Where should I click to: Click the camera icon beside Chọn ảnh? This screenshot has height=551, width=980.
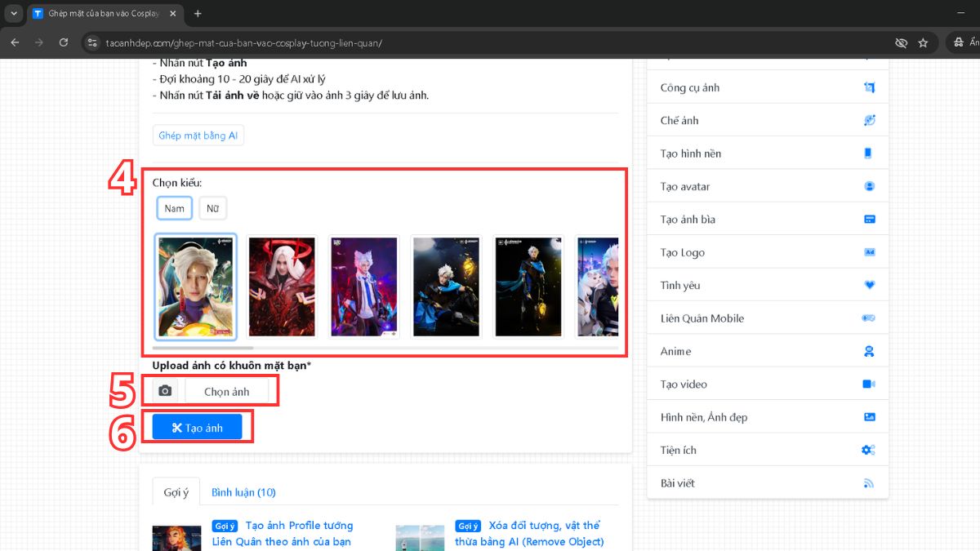[165, 391]
